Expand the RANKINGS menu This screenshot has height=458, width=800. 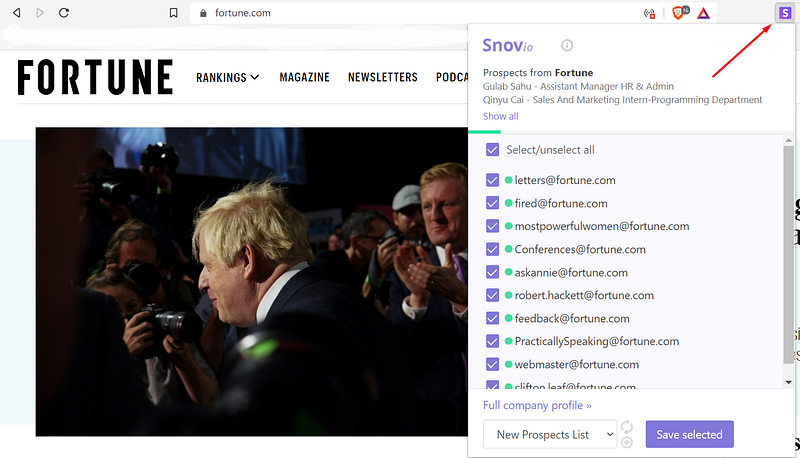tap(228, 78)
